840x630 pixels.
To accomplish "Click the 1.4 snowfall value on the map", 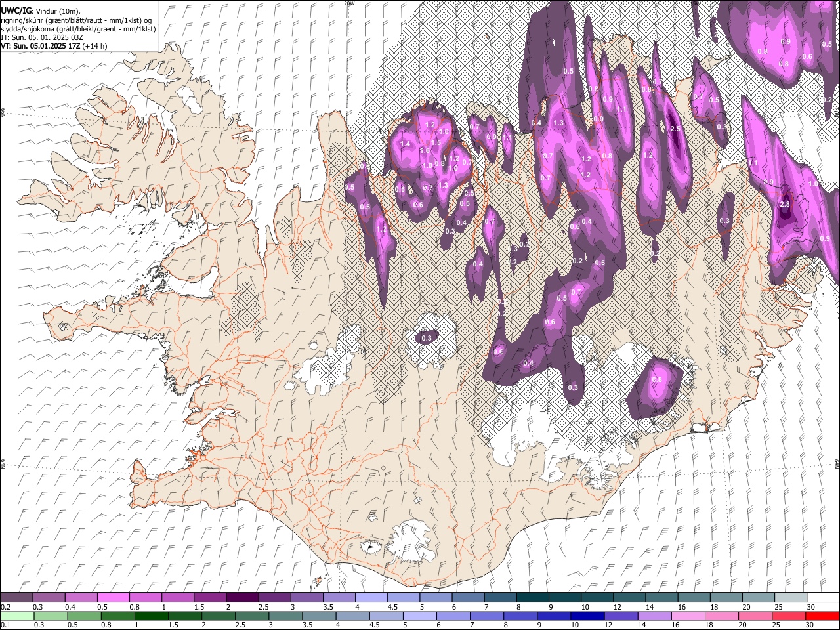I will tap(405, 144).
